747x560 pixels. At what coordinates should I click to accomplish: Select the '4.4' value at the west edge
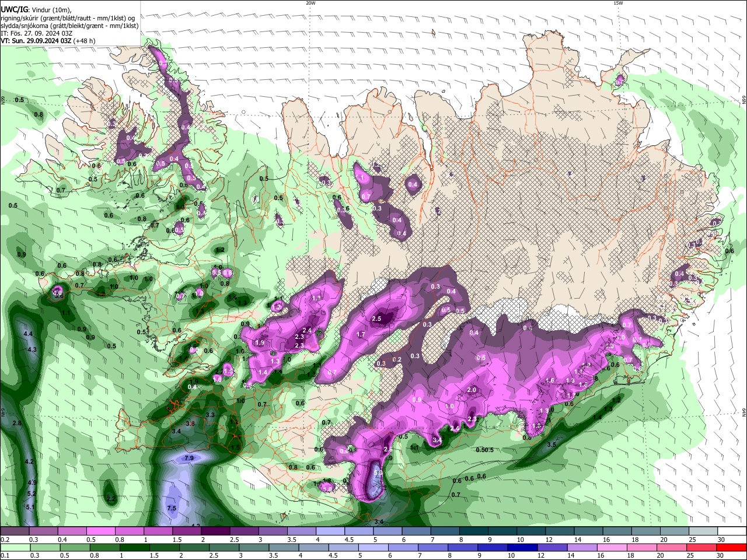[x=28, y=334]
